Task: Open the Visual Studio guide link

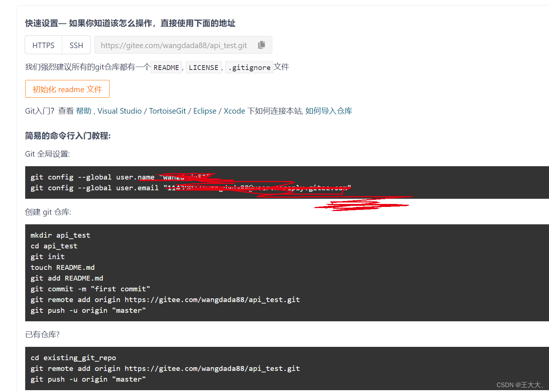Action: click(120, 111)
